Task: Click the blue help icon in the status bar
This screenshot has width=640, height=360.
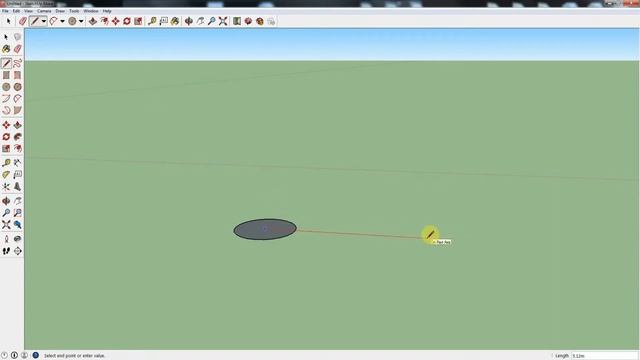Action: coord(36,356)
